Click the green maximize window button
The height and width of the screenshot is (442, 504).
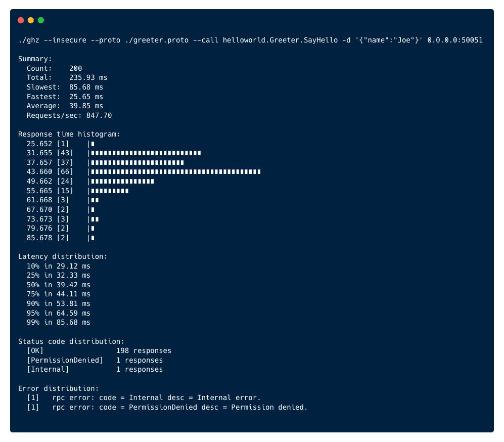pyautogui.click(x=41, y=20)
